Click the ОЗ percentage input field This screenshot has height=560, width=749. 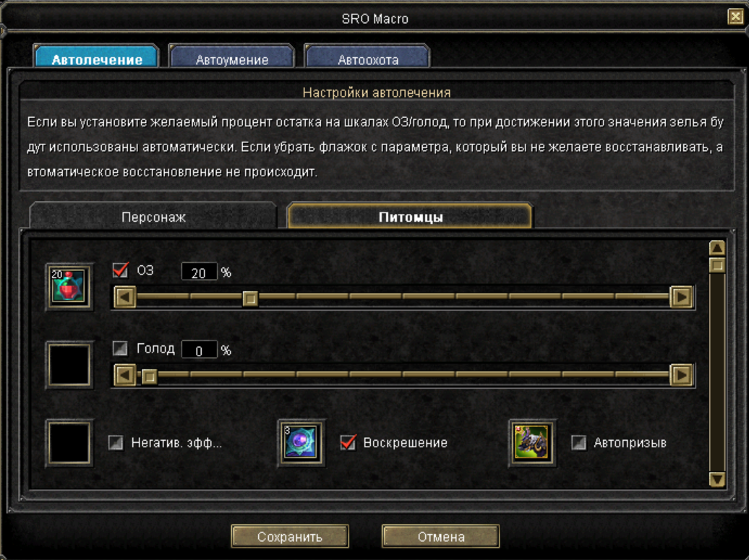click(x=200, y=272)
